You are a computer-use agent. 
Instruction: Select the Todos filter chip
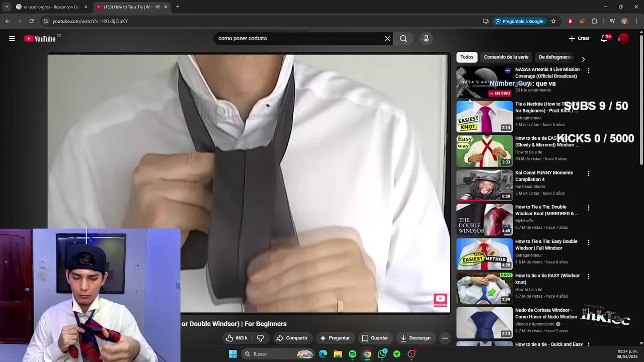coord(467,57)
